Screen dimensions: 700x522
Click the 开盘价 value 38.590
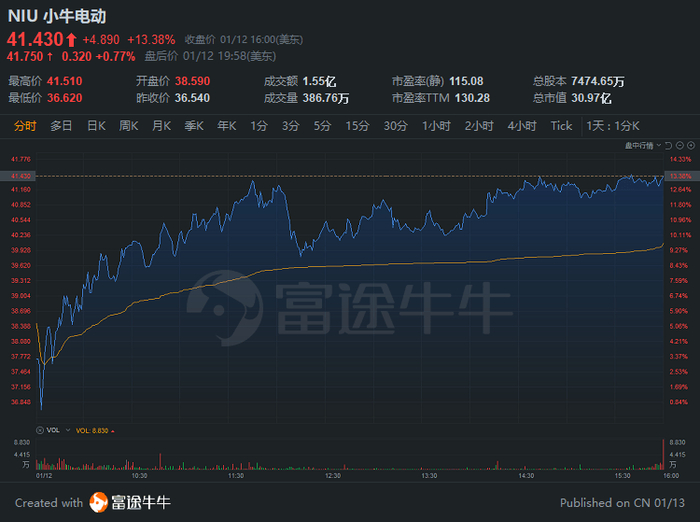[x=192, y=81]
